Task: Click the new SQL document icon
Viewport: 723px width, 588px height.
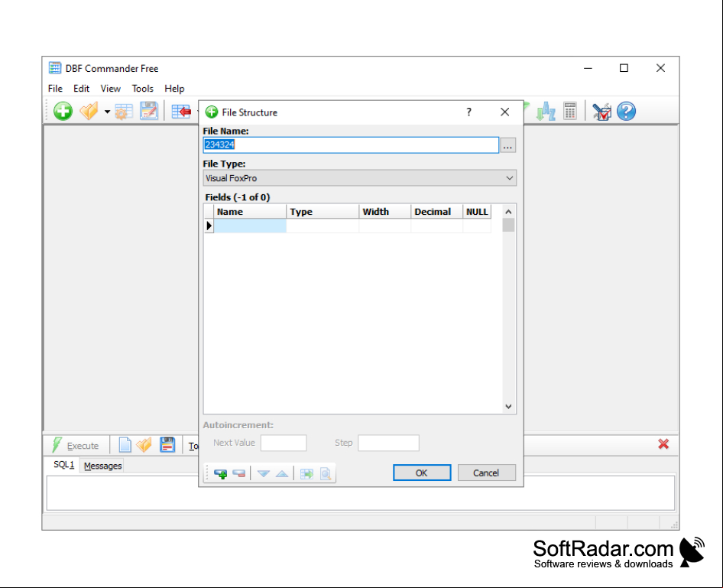Action: coord(125,444)
